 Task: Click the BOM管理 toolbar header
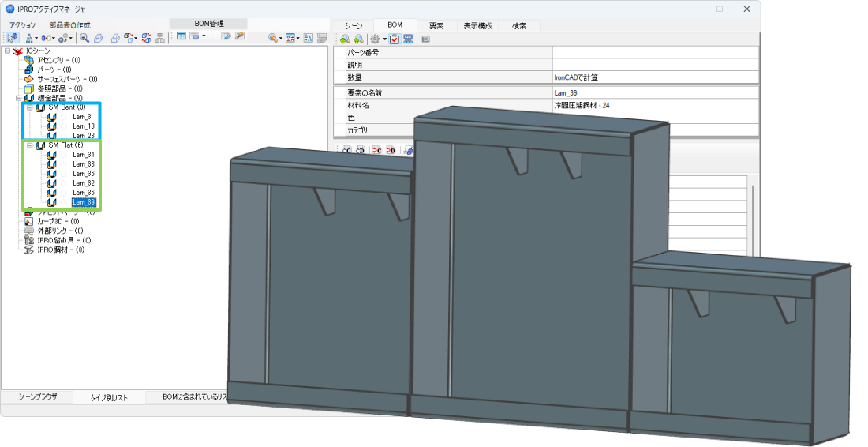click(208, 24)
